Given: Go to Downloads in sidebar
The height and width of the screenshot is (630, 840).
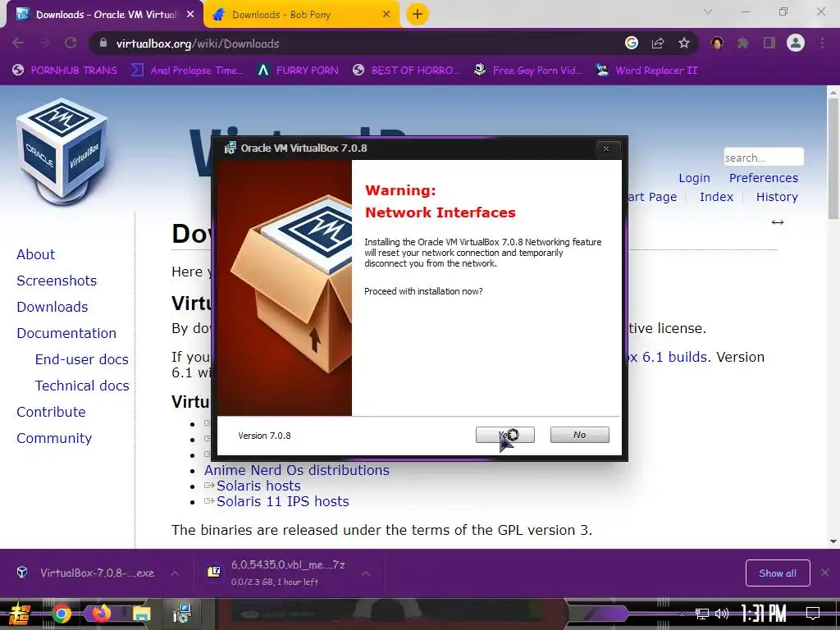Looking at the screenshot, I should [52, 307].
